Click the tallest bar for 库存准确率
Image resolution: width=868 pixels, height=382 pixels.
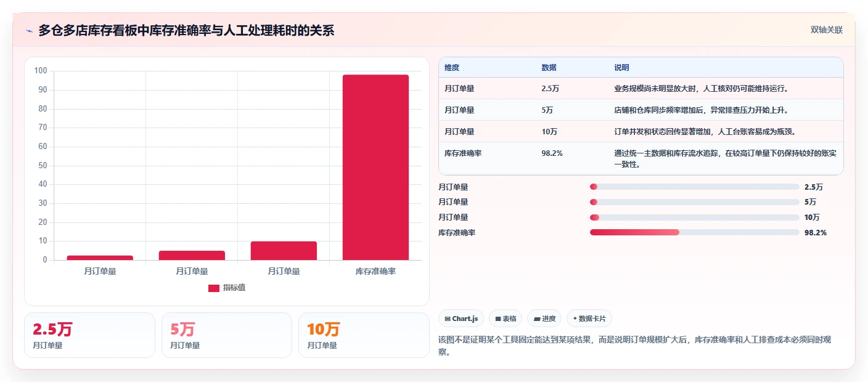tap(375, 167)
